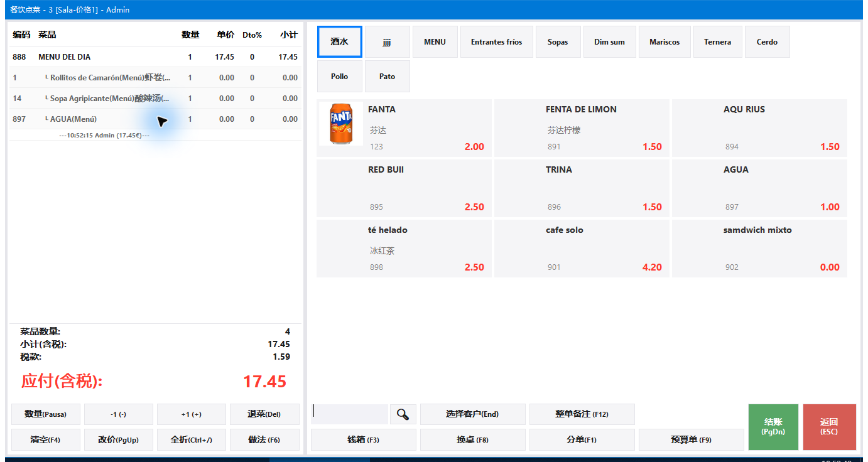Select MENU DEL DIA order row

155,56
